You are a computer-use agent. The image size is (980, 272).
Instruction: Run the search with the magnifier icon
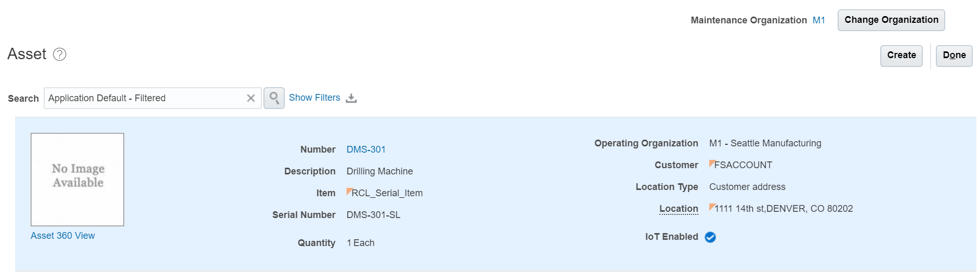pos(274,98)
